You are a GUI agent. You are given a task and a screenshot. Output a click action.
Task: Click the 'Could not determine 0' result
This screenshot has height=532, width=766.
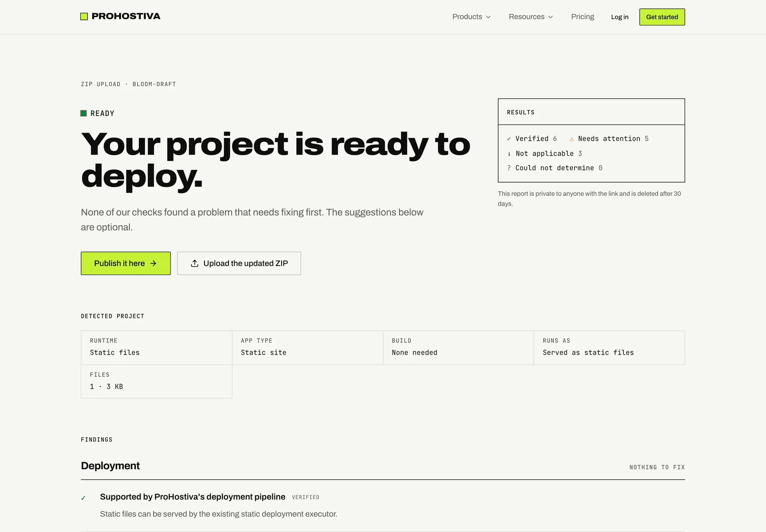pos(555,168)
